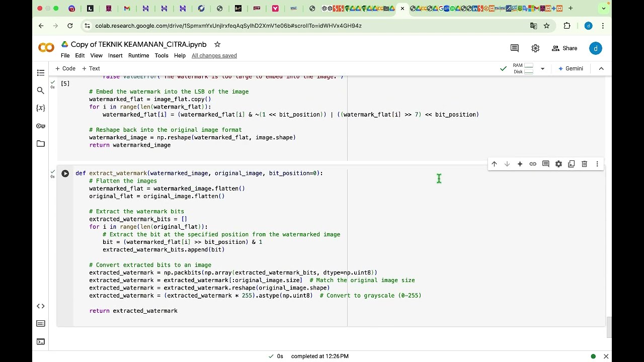Open more cell actions menu
644x362 pixels.
[x=597, y=164]
